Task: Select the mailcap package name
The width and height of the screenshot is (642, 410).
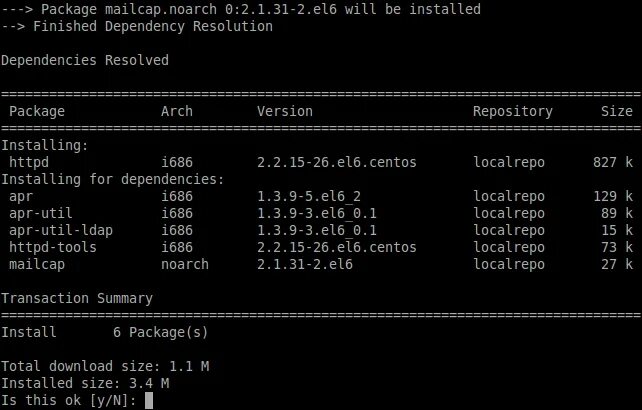Action: click(37, 265)
